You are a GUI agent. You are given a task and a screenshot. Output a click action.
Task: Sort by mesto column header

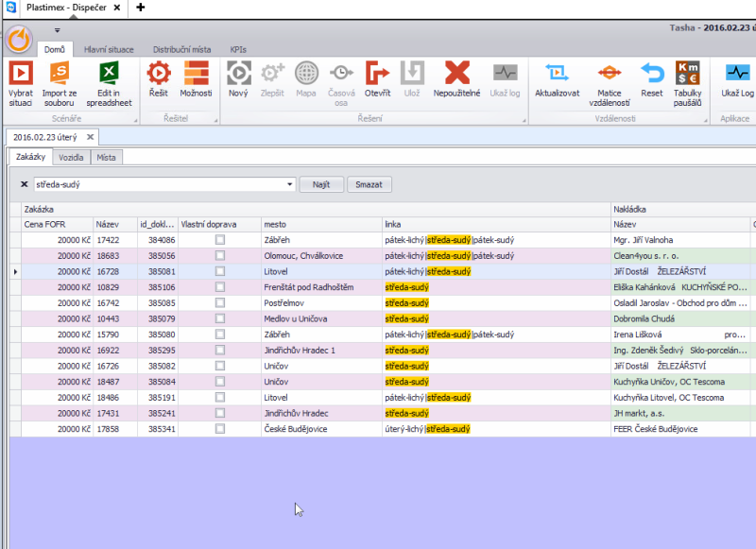(x=321, y=224)
